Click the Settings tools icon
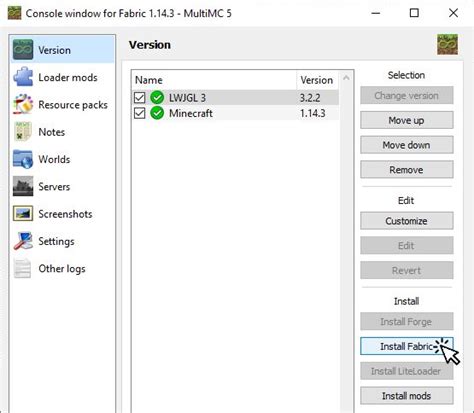 click(23, 241)
